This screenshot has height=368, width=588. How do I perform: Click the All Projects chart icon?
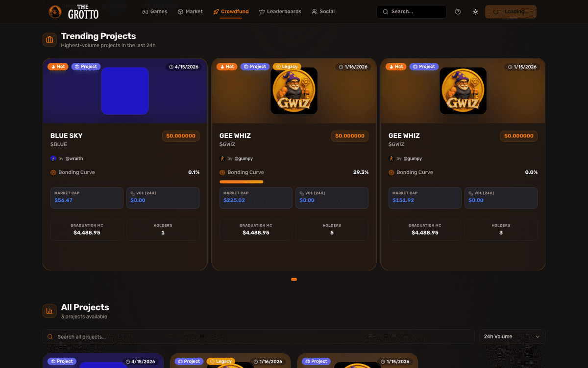pos(49,311)
